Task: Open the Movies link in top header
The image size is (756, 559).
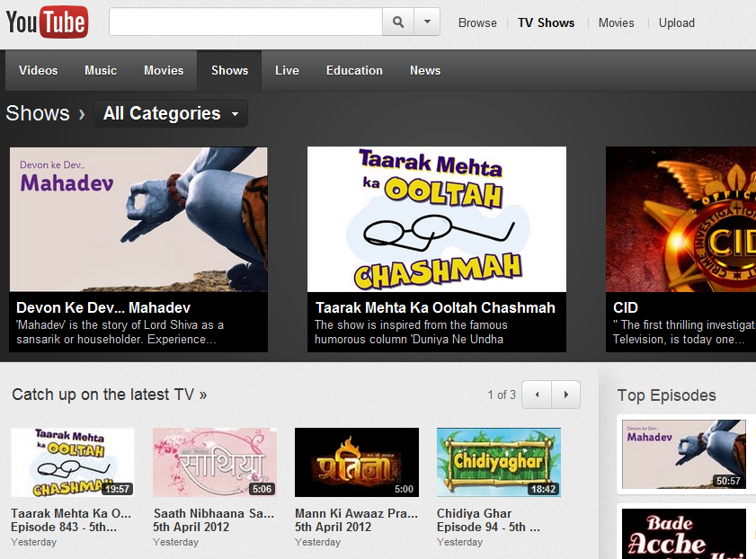Action: click(616, 22)
